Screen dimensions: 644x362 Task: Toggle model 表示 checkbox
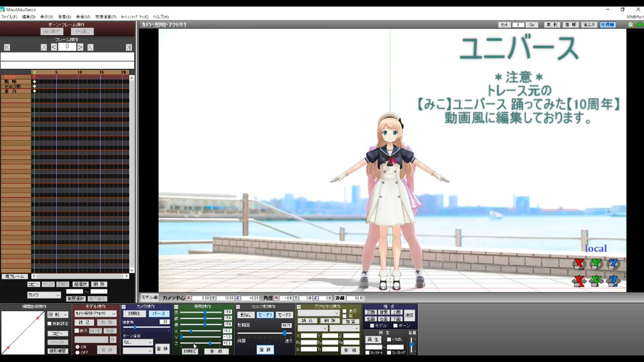tap(76, 330)
